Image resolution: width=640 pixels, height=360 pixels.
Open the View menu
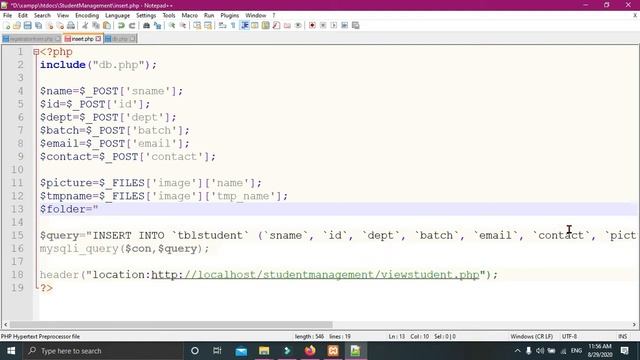click(x=62, y=15)
